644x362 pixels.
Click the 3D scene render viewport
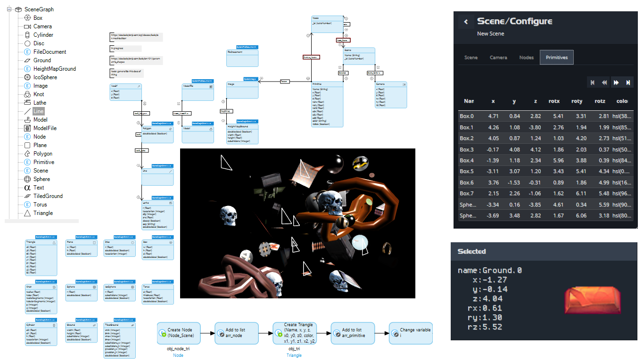coord(297,223)
